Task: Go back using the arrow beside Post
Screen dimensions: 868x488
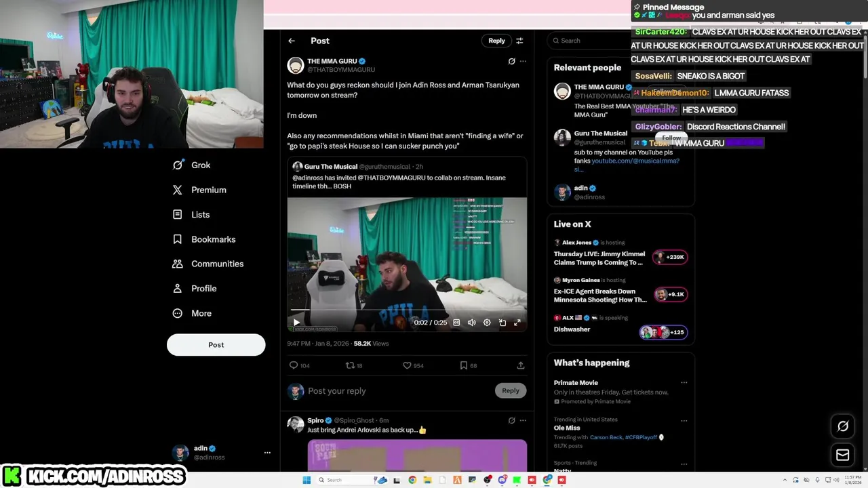Action: click(x=292, y=41)
